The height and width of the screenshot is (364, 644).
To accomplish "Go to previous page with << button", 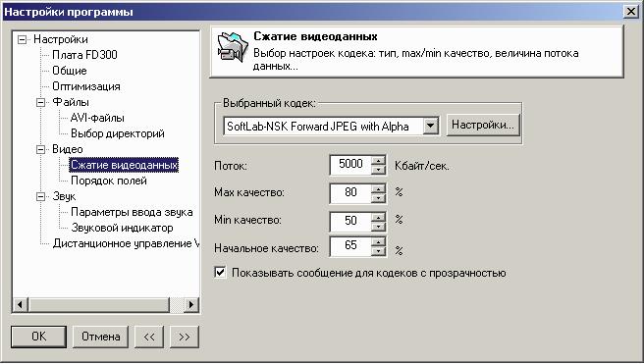I will (149, 337).
